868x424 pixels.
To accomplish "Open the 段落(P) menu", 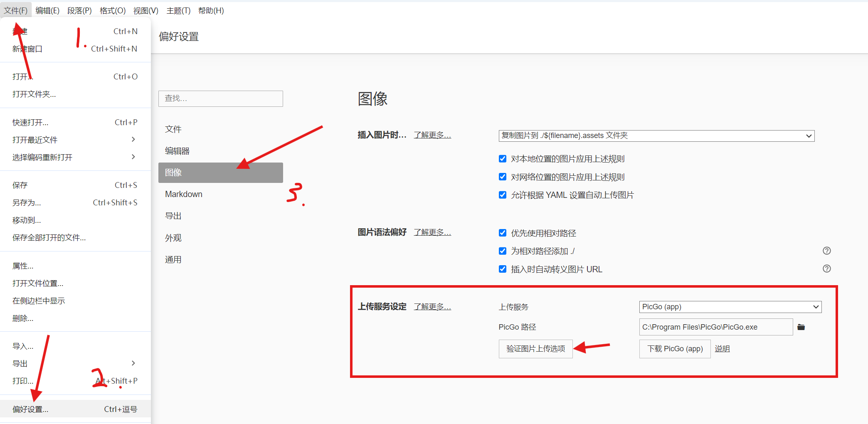I will 79,10.
